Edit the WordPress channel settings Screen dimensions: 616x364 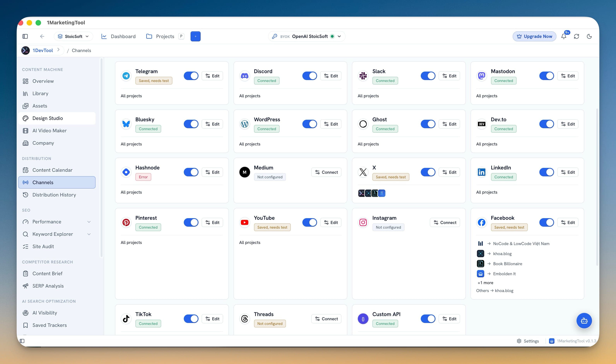(x=331, y=124)
